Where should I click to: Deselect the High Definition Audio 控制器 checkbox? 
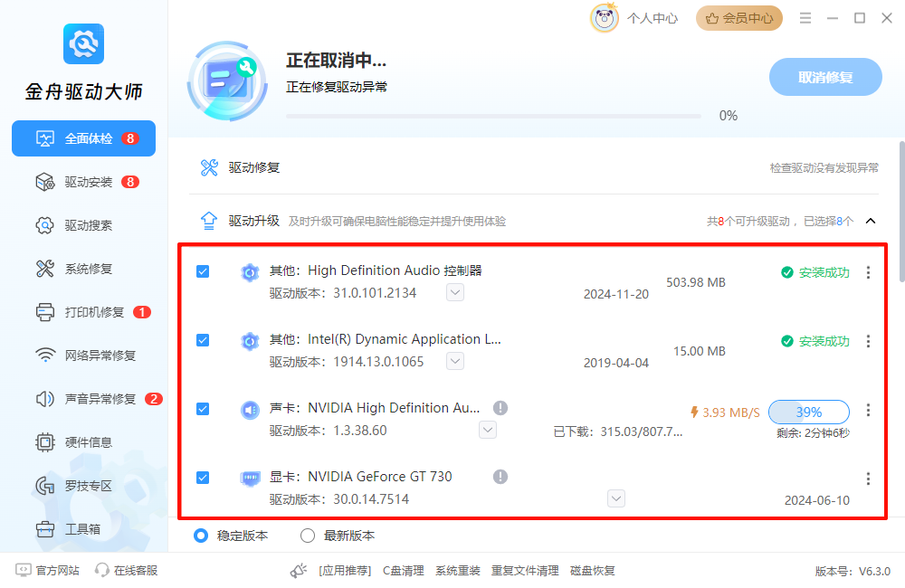click(203, 270)
